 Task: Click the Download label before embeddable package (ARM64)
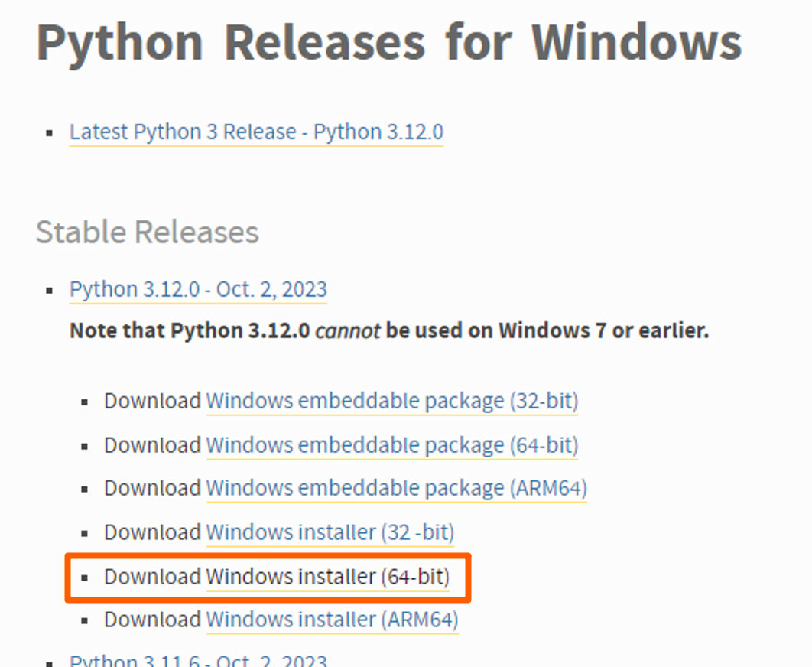click(153, 488)
